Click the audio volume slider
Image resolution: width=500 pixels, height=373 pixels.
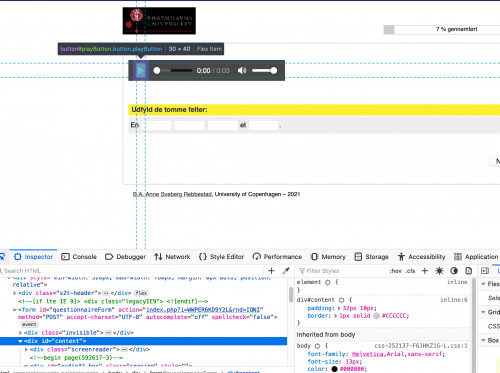coord(264,70)
